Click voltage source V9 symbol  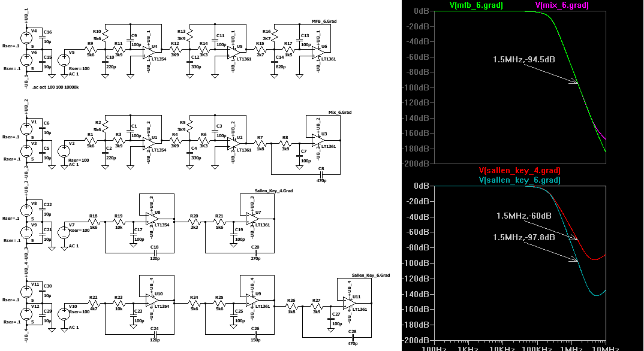coord(26,232)
